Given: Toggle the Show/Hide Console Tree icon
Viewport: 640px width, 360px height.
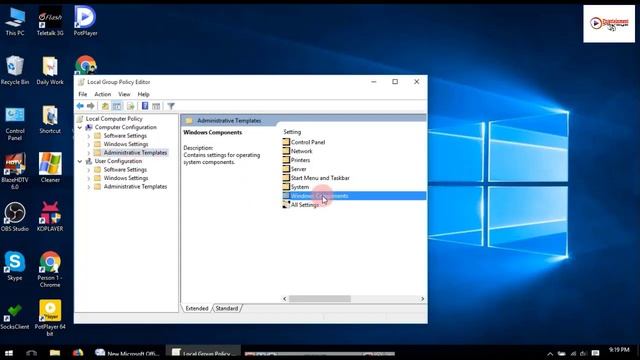Looking at the screenshot, I should coord(117,106).
